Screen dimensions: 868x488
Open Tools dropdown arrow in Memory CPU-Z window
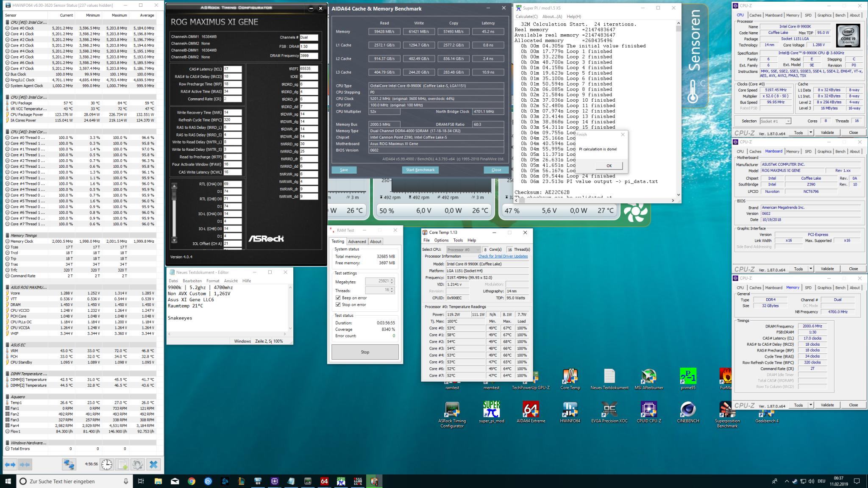(810, 405)
